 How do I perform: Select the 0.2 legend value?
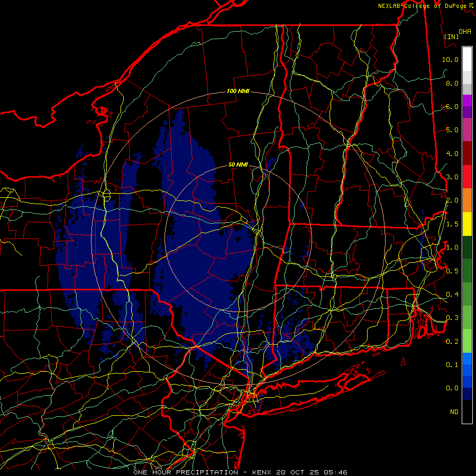pos(452,342)
